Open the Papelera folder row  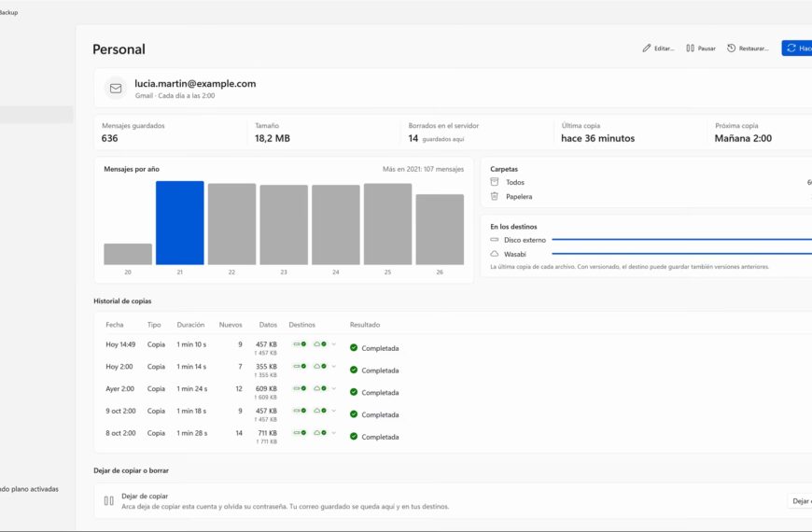point(651,196)
